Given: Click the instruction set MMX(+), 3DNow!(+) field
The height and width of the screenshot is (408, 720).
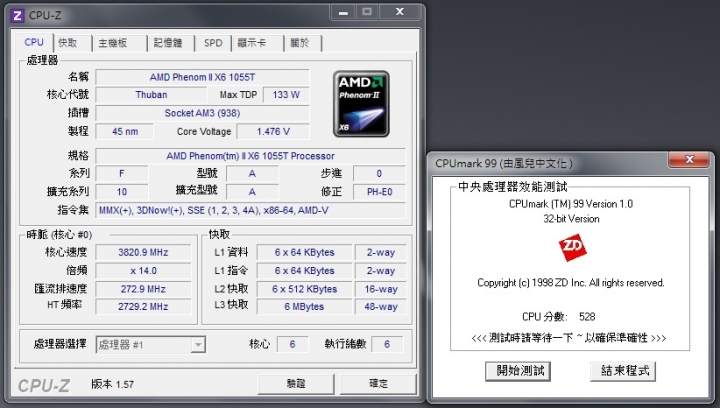Looking at the screenshot, I should click(250, 211).
